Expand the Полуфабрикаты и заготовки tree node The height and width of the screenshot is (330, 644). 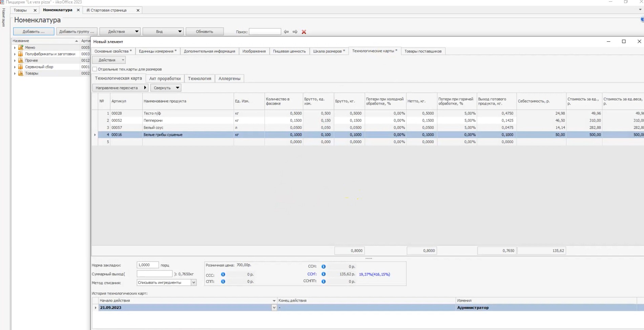pos(15,54)
